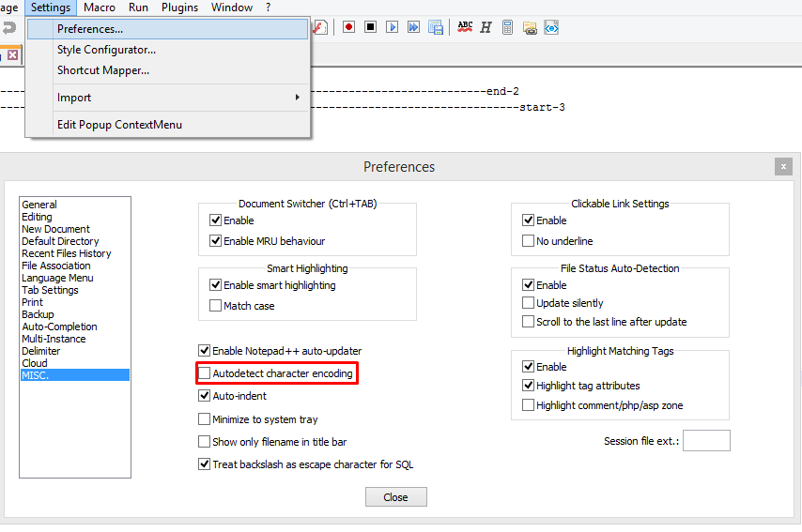The width and height of the screenshot is (802, 532).
Task: Select Shortcut Mapper... menu entry
Action: click(168, 70)
